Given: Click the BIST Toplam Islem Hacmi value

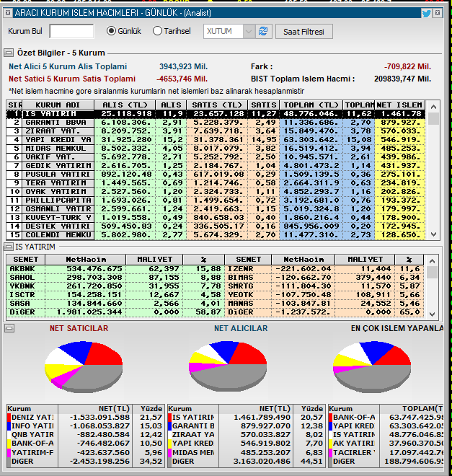Looking at the screenshot, I should (x=402, y=79).
